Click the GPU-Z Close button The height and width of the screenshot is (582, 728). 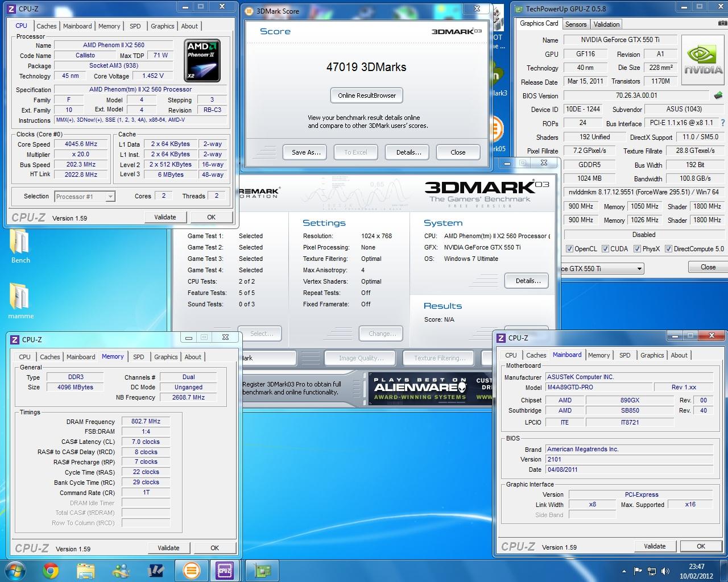point(708,267)
